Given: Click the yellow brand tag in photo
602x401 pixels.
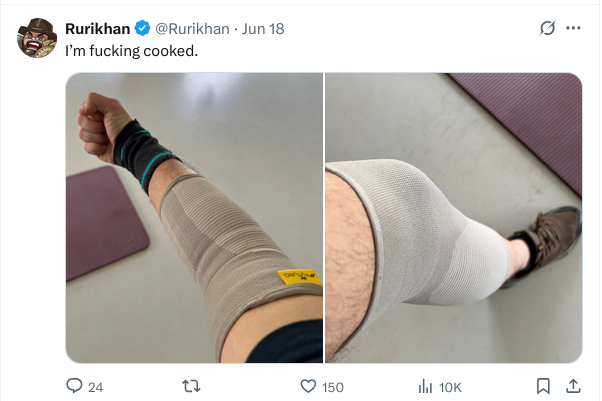Looking at the screenshot, I should 299,277.
